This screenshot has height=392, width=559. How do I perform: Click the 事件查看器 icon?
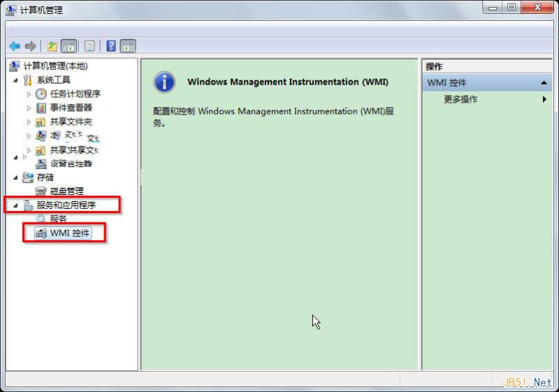coord(41,108)
